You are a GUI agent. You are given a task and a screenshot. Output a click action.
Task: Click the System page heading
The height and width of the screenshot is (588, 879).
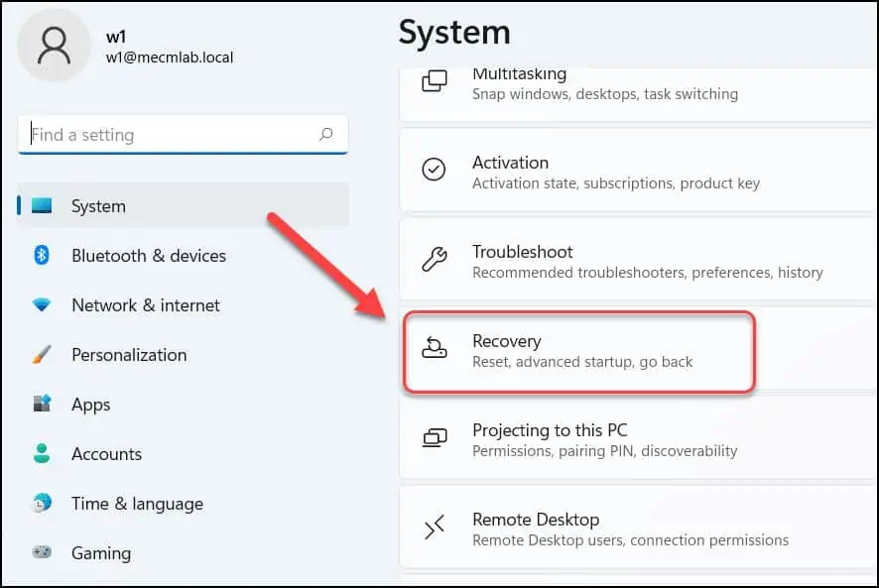click(x=454, y=33)
